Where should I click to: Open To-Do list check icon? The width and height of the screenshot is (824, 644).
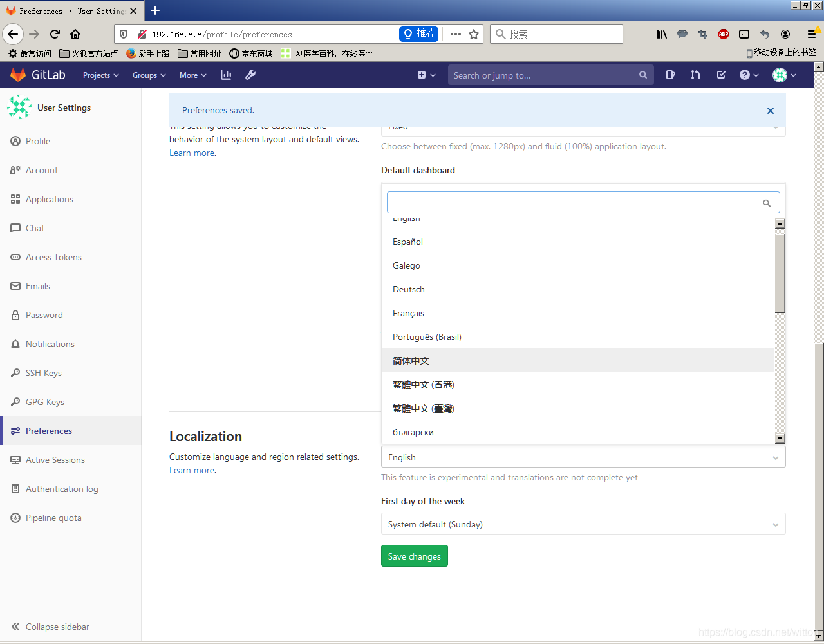(721, 75)
